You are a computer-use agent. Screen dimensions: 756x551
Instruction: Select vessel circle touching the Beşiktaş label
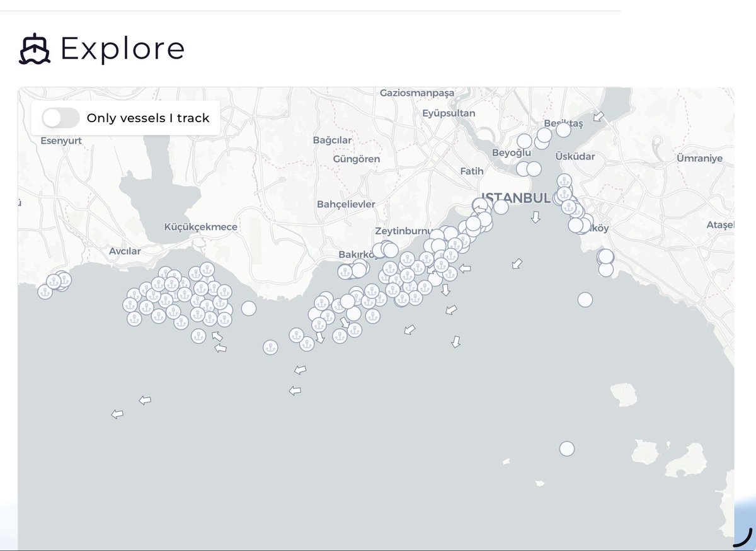pyautogui.click(x=563, y=130)
